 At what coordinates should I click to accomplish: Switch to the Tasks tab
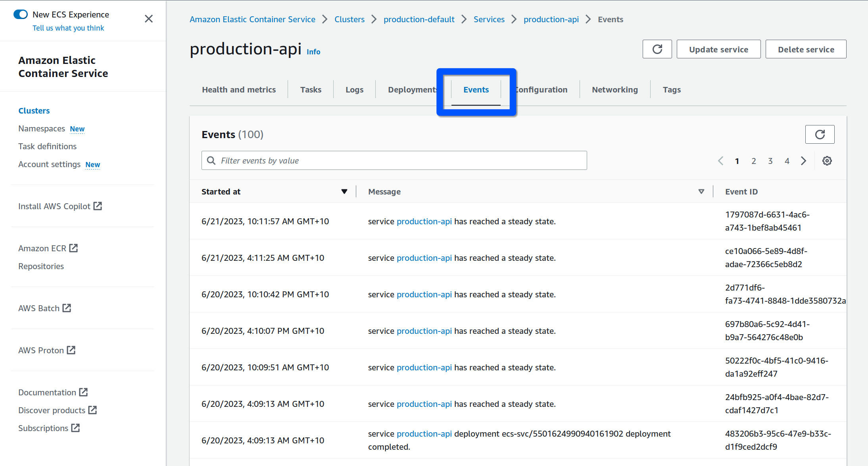[x=311, y=90]
